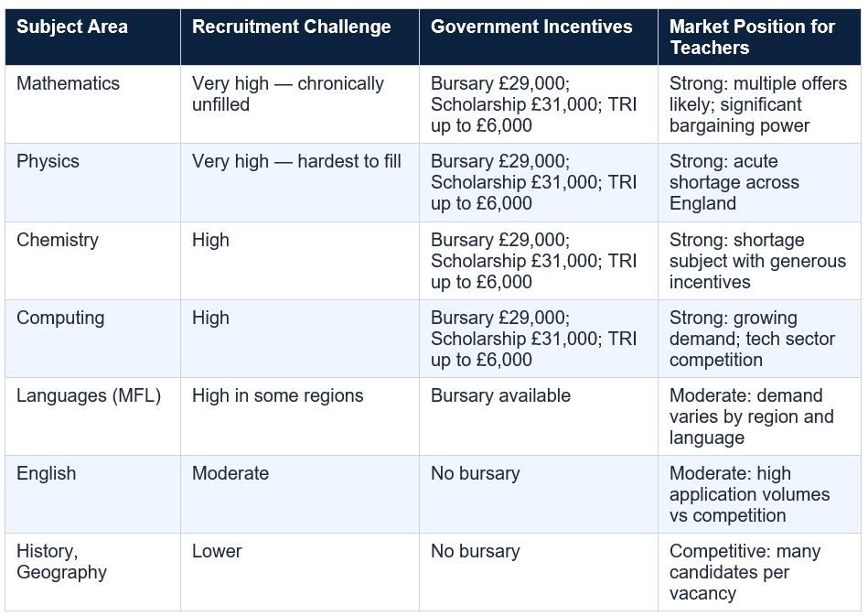Select the Recruitment Challenge header cell
Viewport: 868px width, 616px height.
300,38
